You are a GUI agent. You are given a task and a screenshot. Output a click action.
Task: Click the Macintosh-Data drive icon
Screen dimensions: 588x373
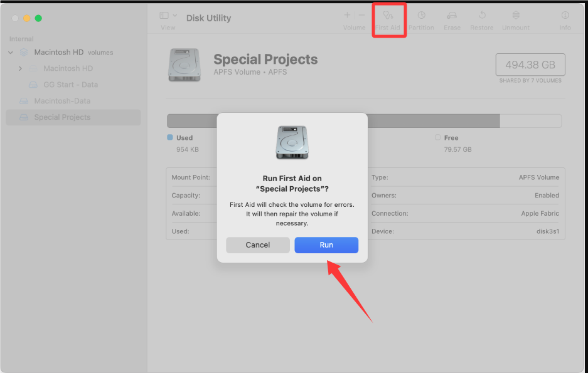24,101
